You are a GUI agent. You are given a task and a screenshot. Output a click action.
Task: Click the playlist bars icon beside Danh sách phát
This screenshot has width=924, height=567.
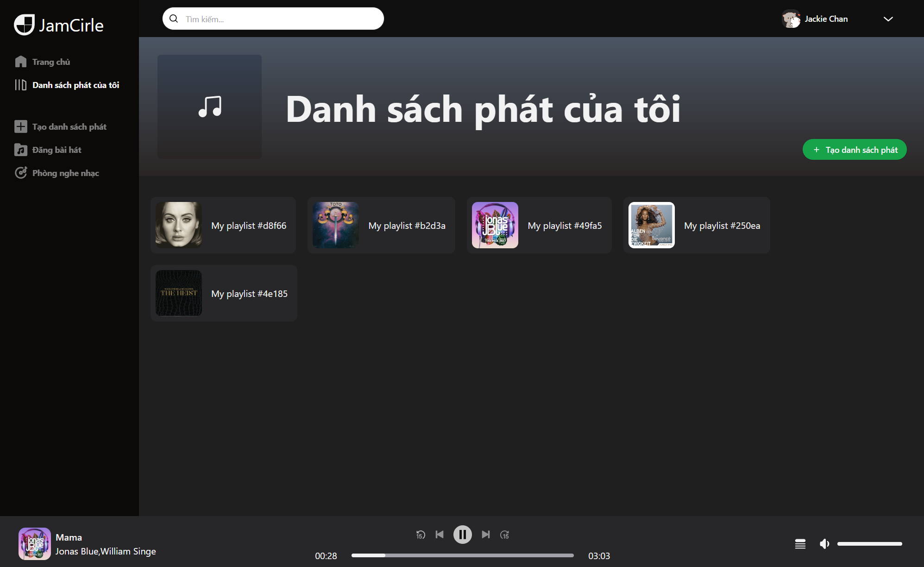[x=20, y=85]
